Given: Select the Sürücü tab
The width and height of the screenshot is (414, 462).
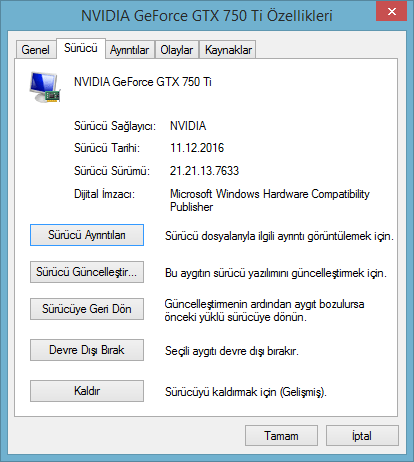Looking at the screenshot, I should [81, 48].
